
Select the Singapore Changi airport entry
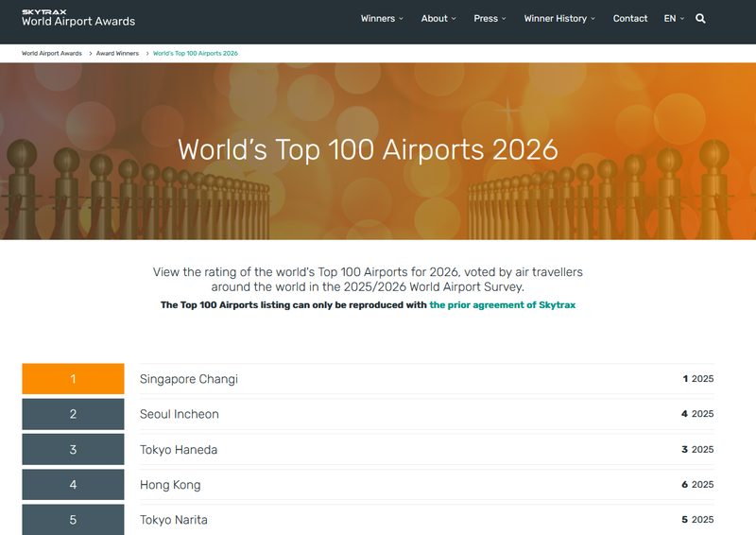(x=189, y=379)
